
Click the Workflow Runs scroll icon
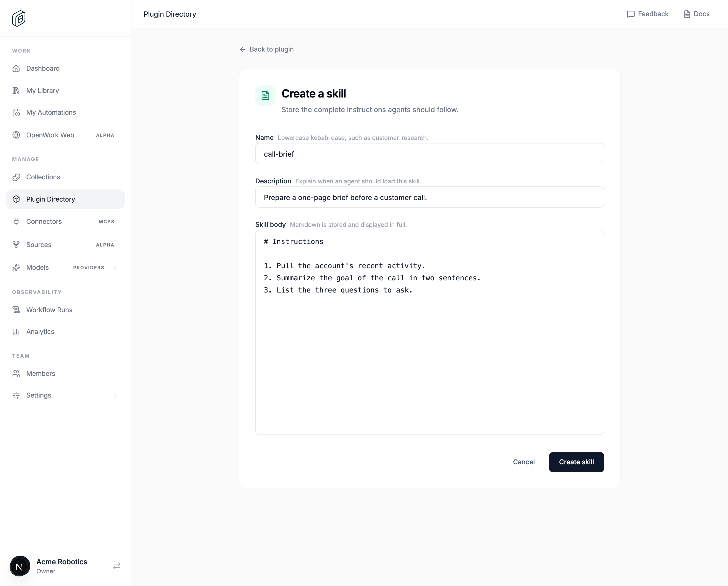(x=16, y=310)
